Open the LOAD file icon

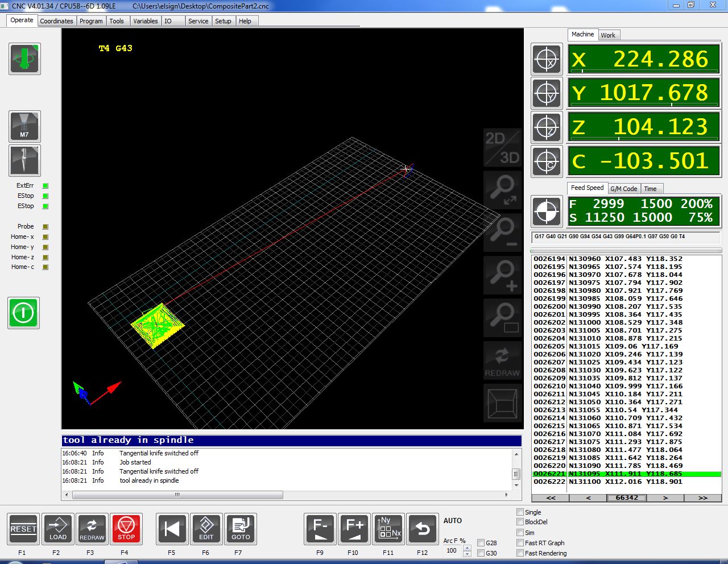pos(58,529)
